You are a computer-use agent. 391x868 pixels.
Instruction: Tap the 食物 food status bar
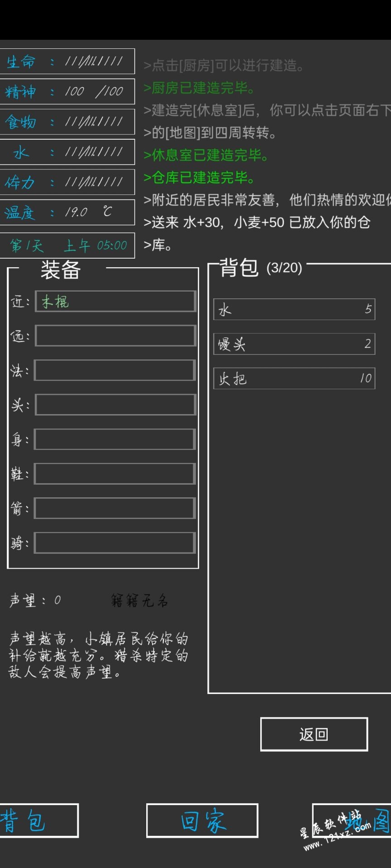[67, 122]
